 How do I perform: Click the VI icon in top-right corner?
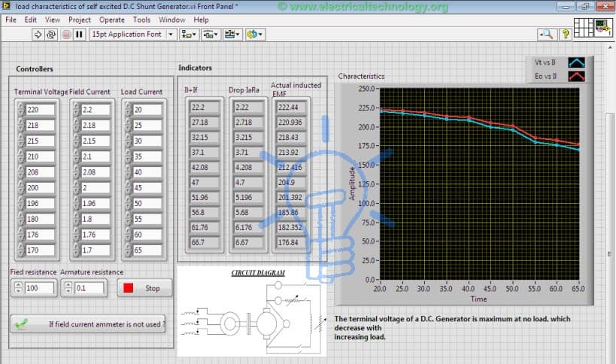[602, 28]
